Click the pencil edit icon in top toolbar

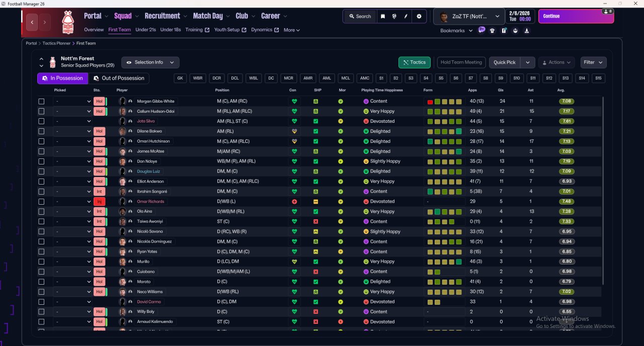(x=406, y=17)
